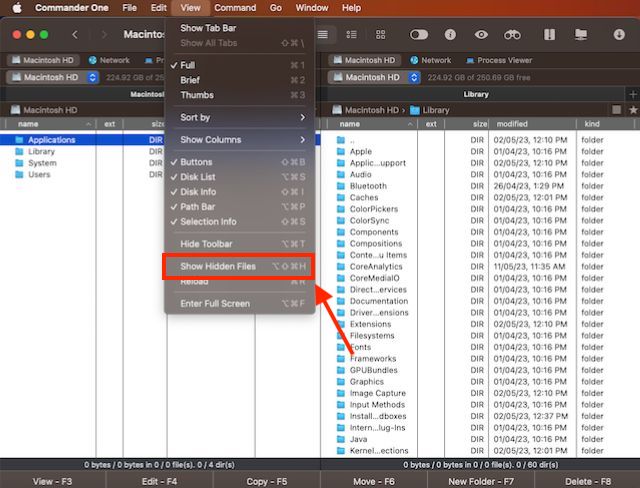Go forward with the right chevron
Screen dimensions: 640x488
tap(104, 35)
